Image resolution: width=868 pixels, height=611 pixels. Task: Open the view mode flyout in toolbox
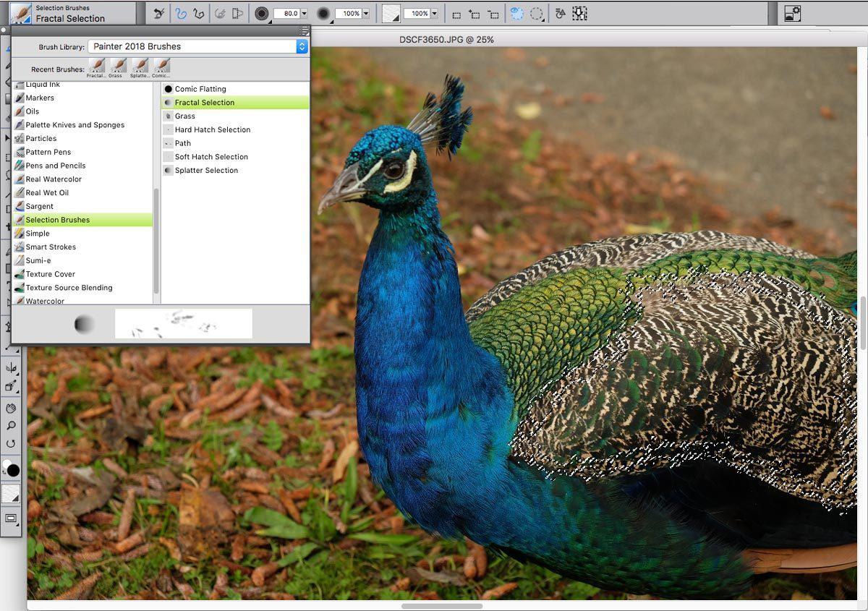11,518
